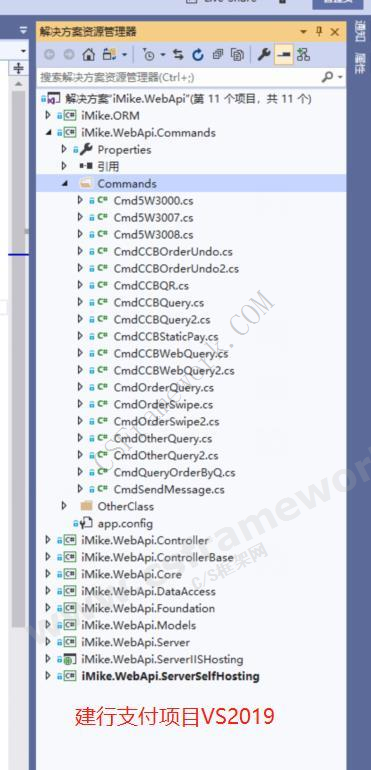
Task: Click the Show All Files icon
Action: coord(237,55)
